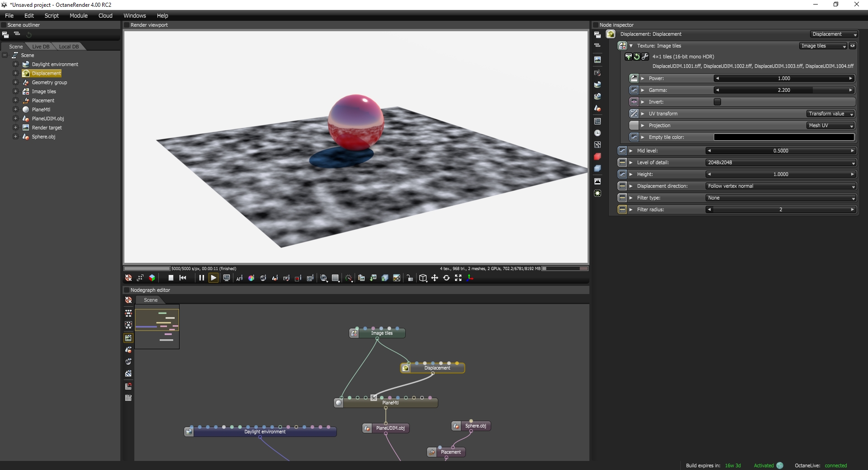The image size is (868, 470).
Task: Click the render region red square icon
Action: click(x=298, y=278)
